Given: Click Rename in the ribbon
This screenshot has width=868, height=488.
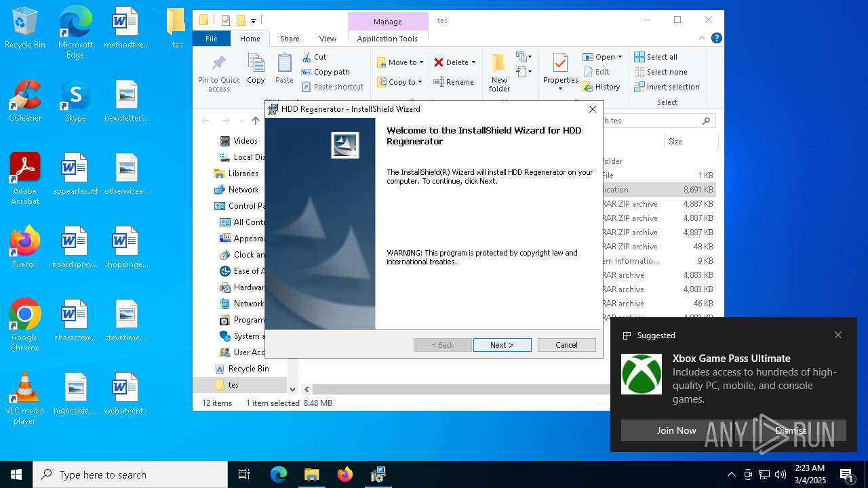Looking at the screenshot, I should click(454, 82).
